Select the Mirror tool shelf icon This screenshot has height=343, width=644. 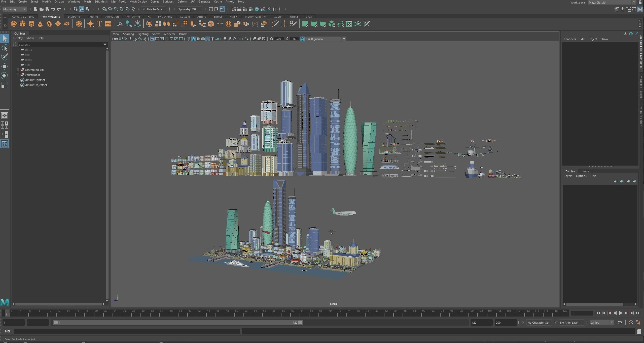pos(167,24)
